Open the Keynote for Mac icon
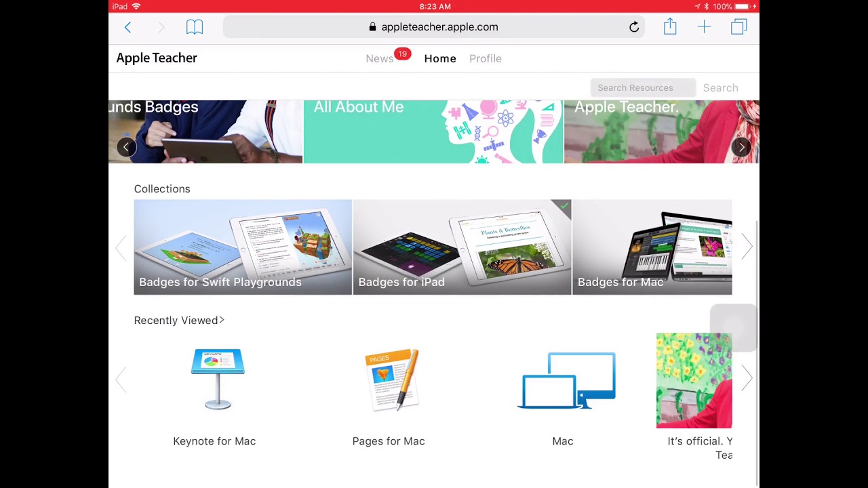Image resolution: width=868 pixels, height=488 pixels. (x=218, y=379)
